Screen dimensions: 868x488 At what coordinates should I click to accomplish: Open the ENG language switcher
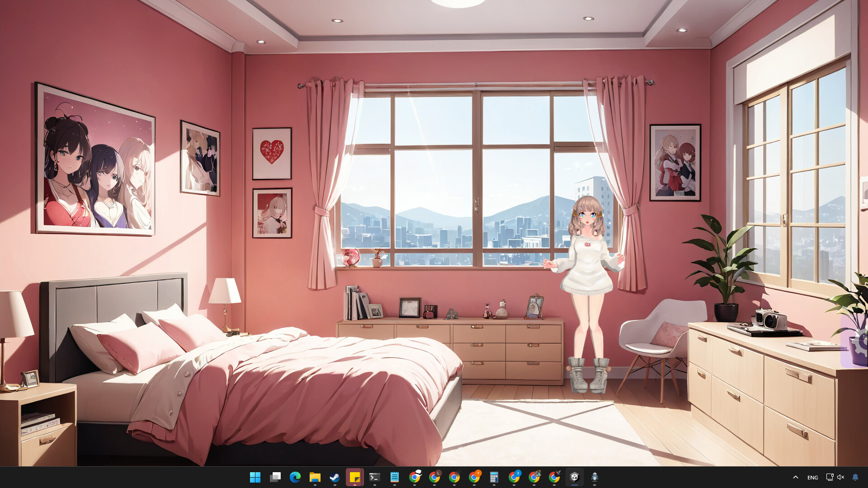point(812,477)
